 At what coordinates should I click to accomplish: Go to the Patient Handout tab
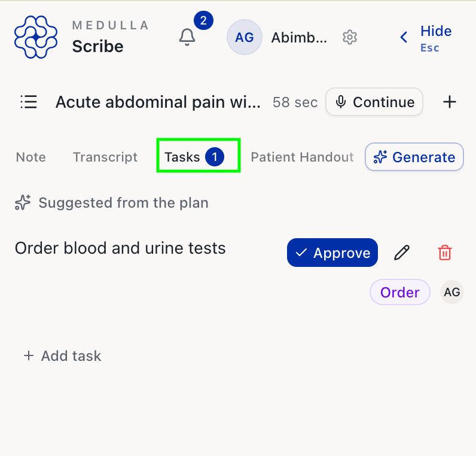pyautogui.click(x=302, y=157)
